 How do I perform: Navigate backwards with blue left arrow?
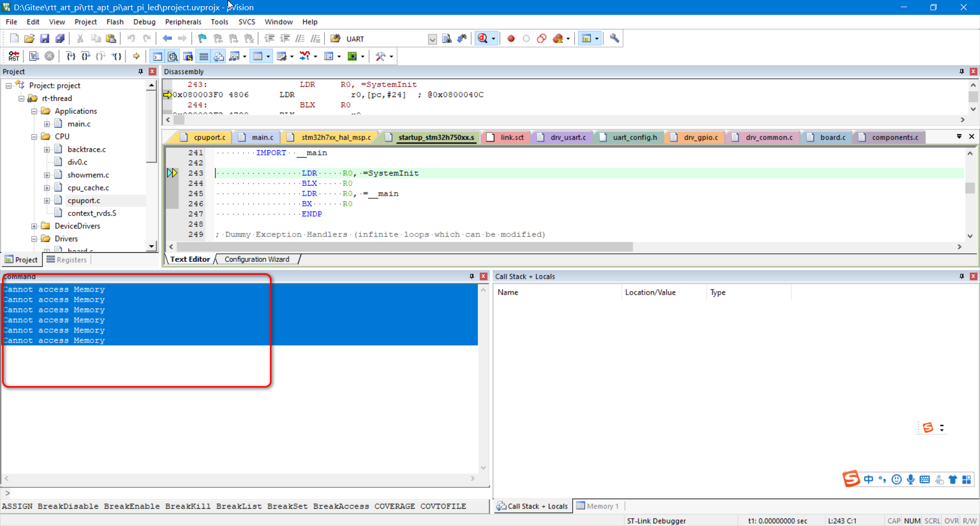[x=167, y=39]
